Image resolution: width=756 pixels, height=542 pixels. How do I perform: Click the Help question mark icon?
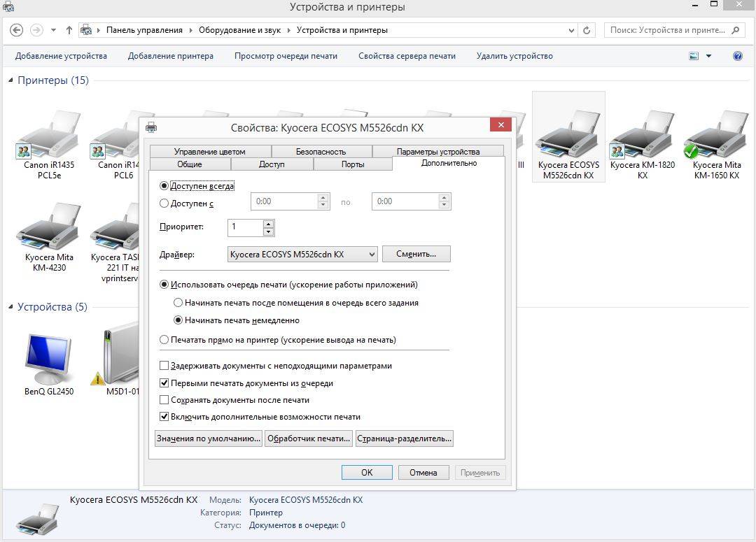(737, 56)
